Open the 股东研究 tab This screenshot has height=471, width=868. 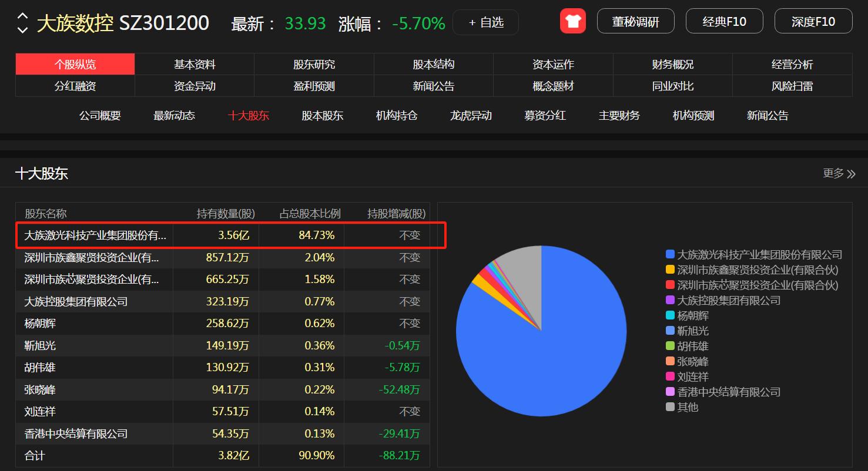click(x=314, y=65)
